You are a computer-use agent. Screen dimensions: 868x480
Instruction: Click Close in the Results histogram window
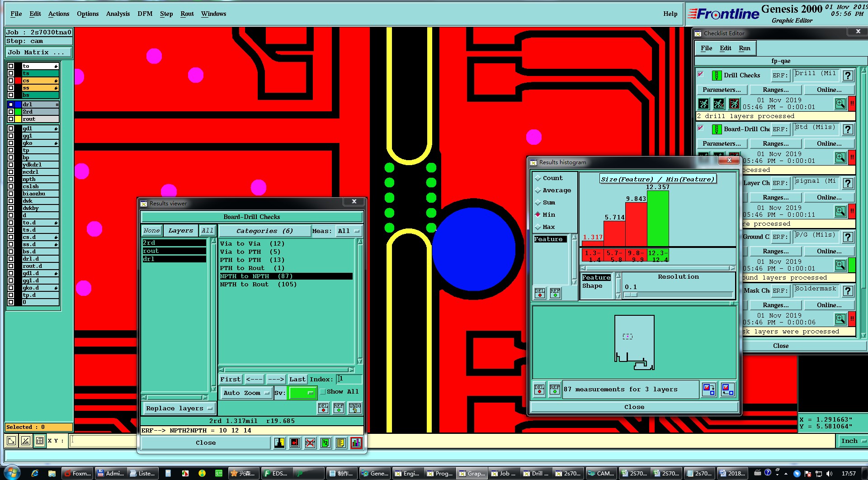tap(634, 407)
